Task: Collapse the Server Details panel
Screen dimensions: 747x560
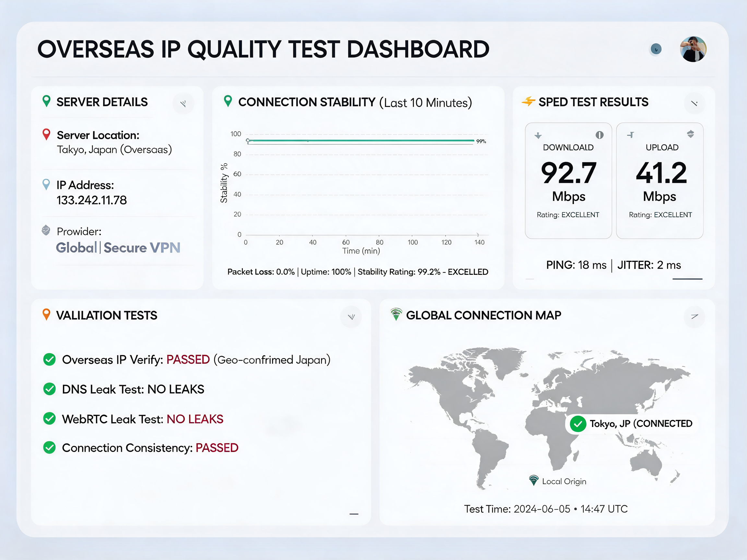Action: coord(184,103)
